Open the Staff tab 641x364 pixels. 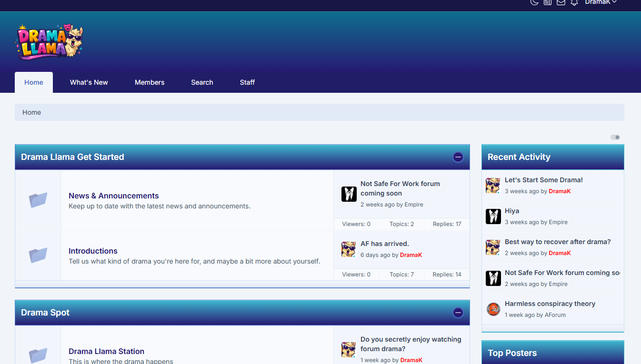pyautogui.click(x=247, y=82)
